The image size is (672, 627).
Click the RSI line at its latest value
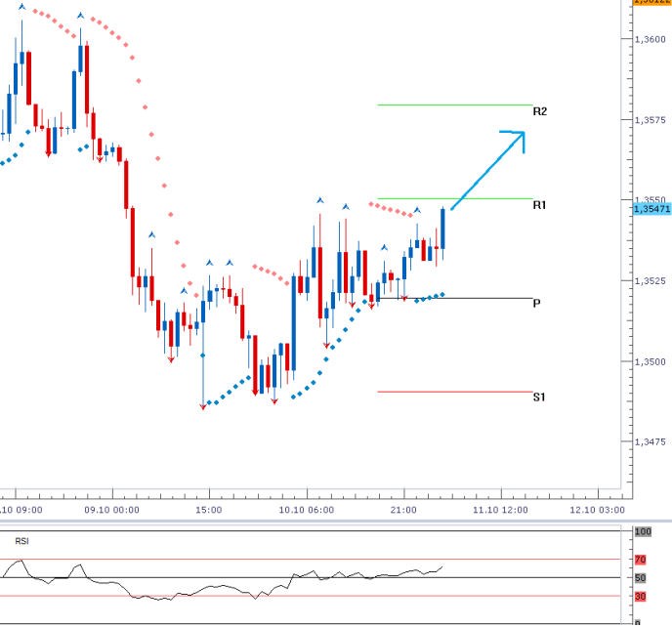[441, 567]
